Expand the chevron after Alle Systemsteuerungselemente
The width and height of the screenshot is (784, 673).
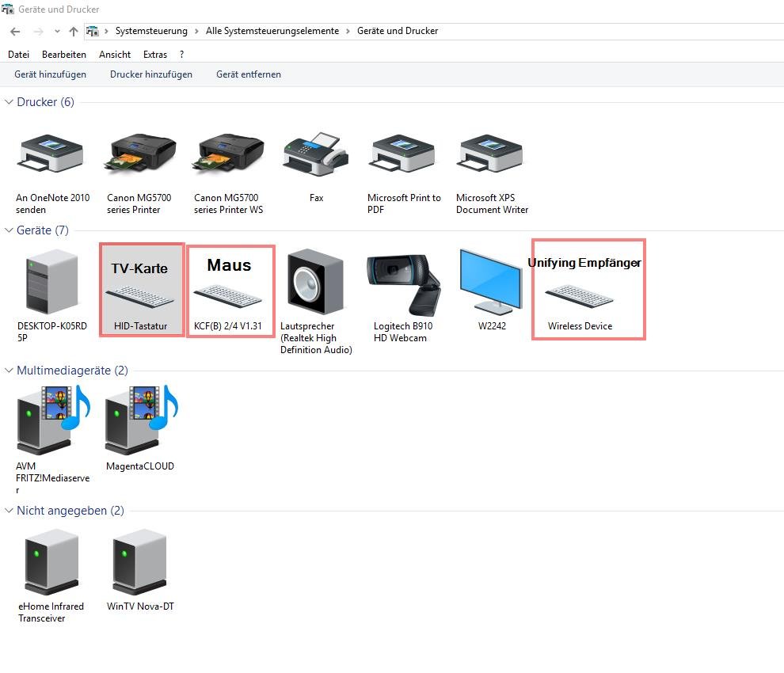point(348,31)
